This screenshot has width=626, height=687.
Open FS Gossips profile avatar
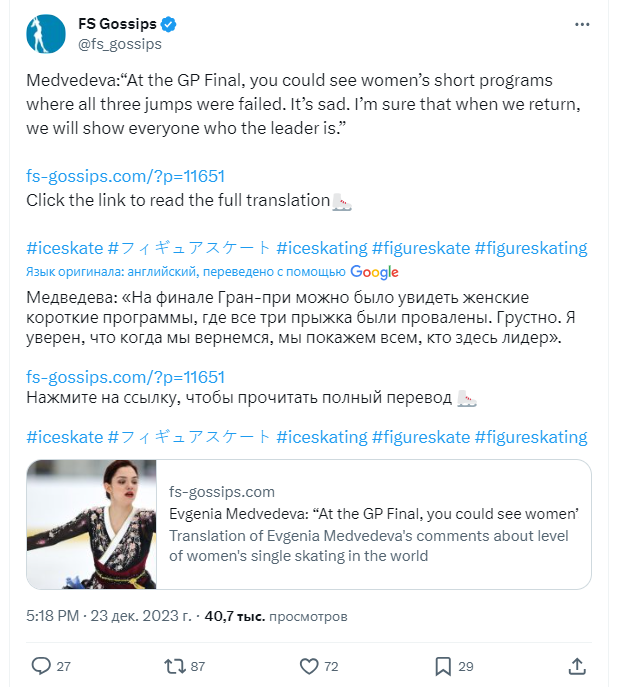pos(44,34)
